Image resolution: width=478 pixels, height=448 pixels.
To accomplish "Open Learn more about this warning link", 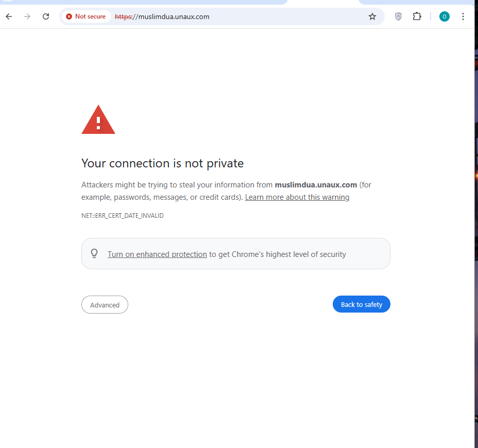I will click(297, 197).
